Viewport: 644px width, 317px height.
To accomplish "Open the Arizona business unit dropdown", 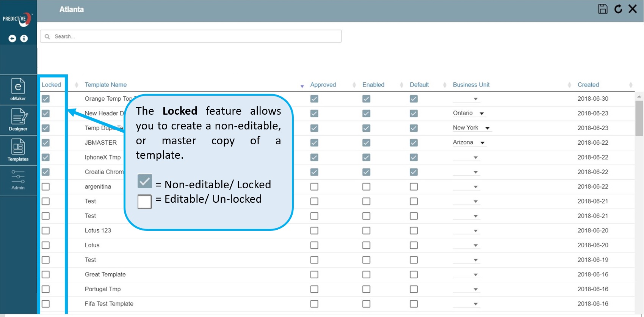I will [483, 143].
